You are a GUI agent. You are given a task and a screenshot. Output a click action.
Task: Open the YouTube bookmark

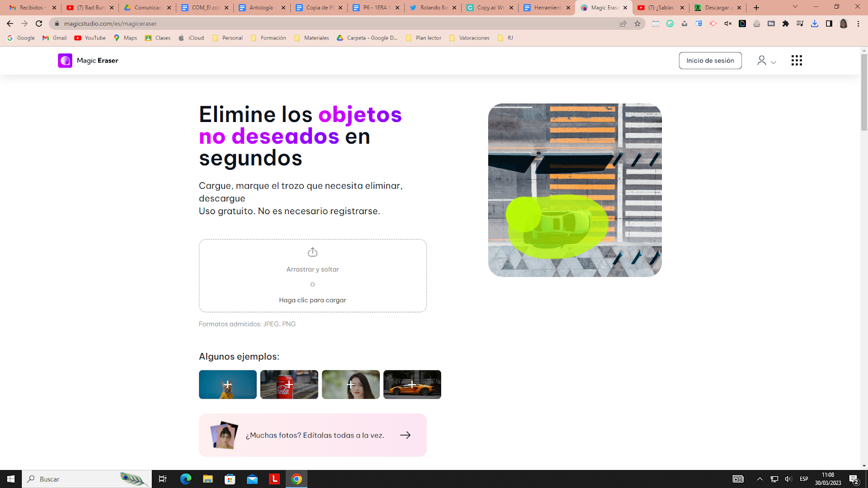tap(90, 38)
